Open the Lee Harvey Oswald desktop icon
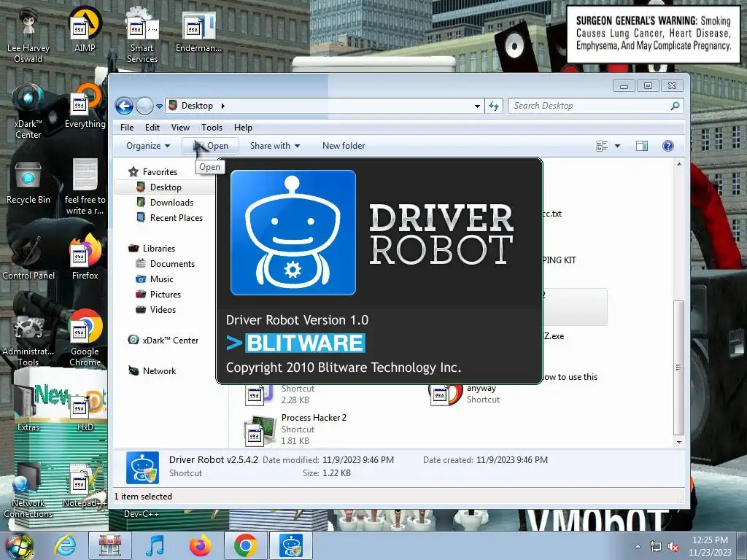747x560 pixels. click(28, 36)
